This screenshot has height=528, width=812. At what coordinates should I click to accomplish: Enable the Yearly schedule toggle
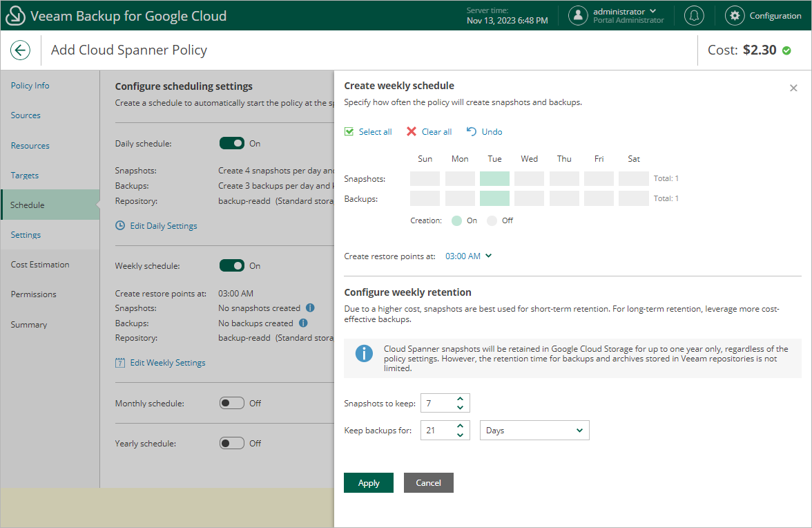point(232,444)
